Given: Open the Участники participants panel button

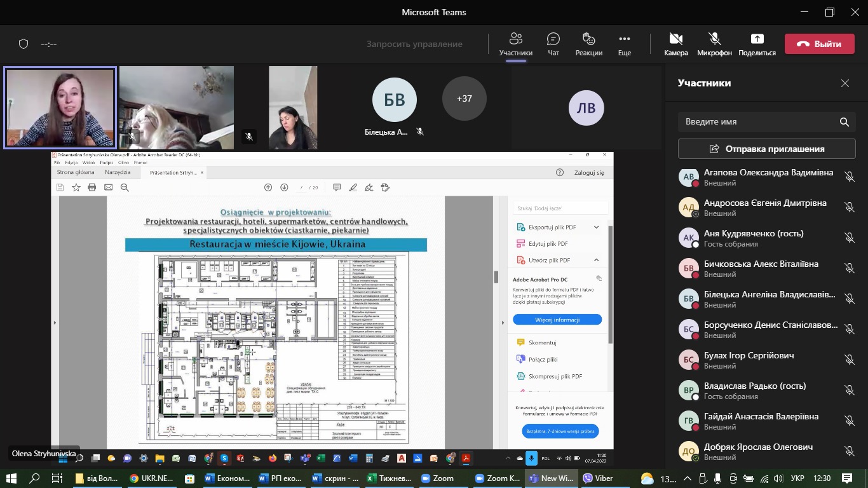Looking at the screenshot, I should pos(515,44).
